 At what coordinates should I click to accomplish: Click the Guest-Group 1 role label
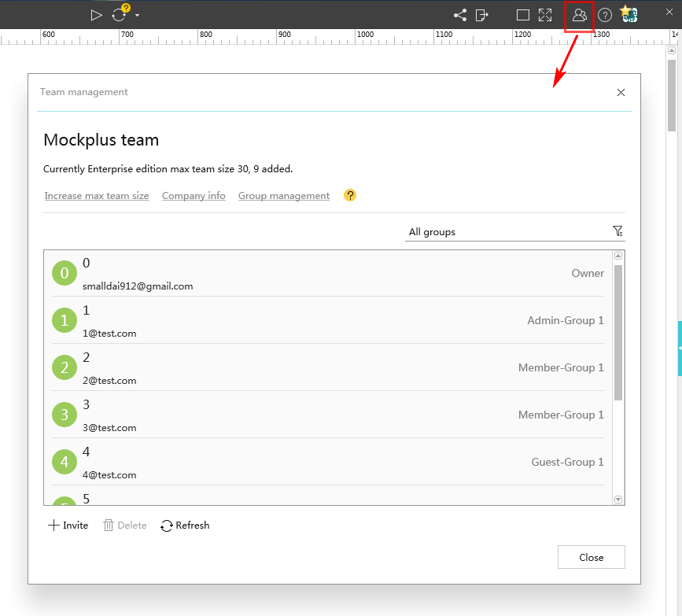coord(568,462)
